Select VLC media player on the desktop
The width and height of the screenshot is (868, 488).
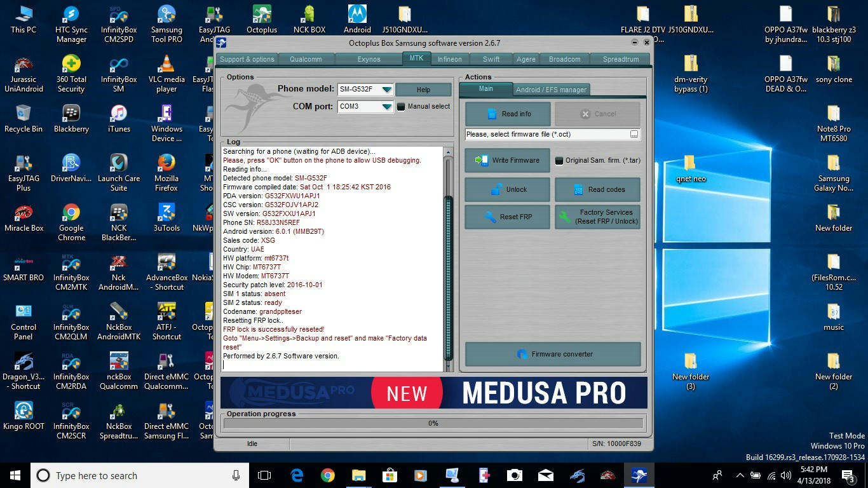point(166,74)
